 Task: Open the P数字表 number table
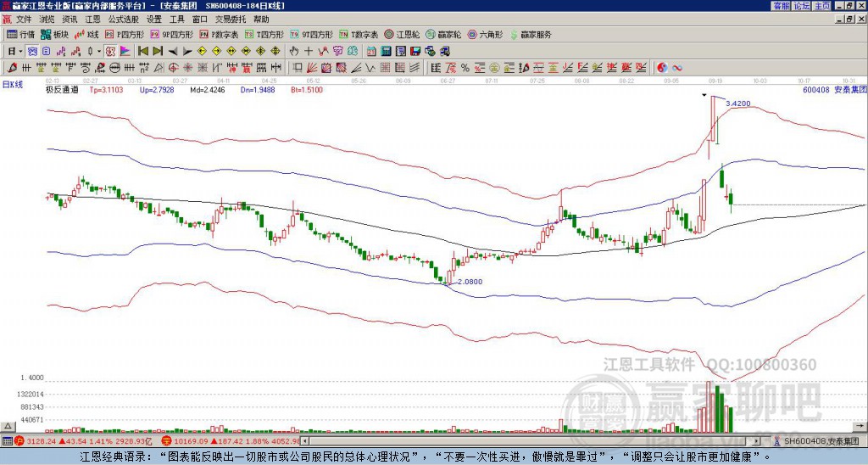pyautogui.click(x=219, y=34)
